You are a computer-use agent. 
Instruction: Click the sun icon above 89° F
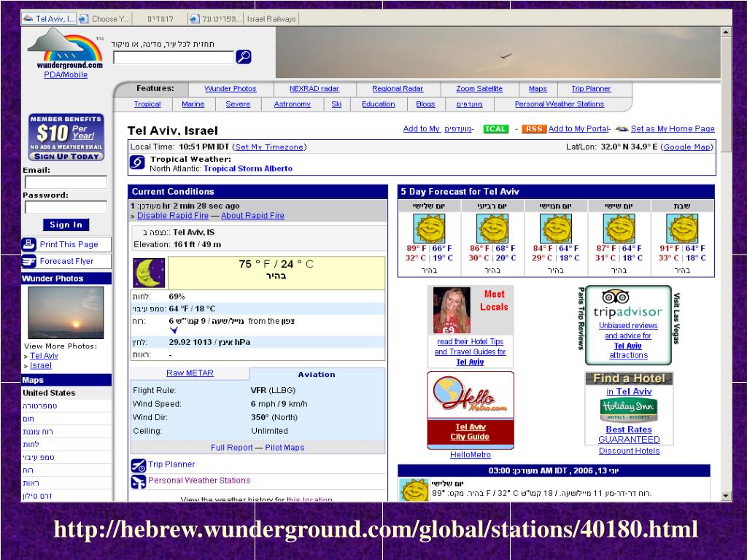pos(429,228)
